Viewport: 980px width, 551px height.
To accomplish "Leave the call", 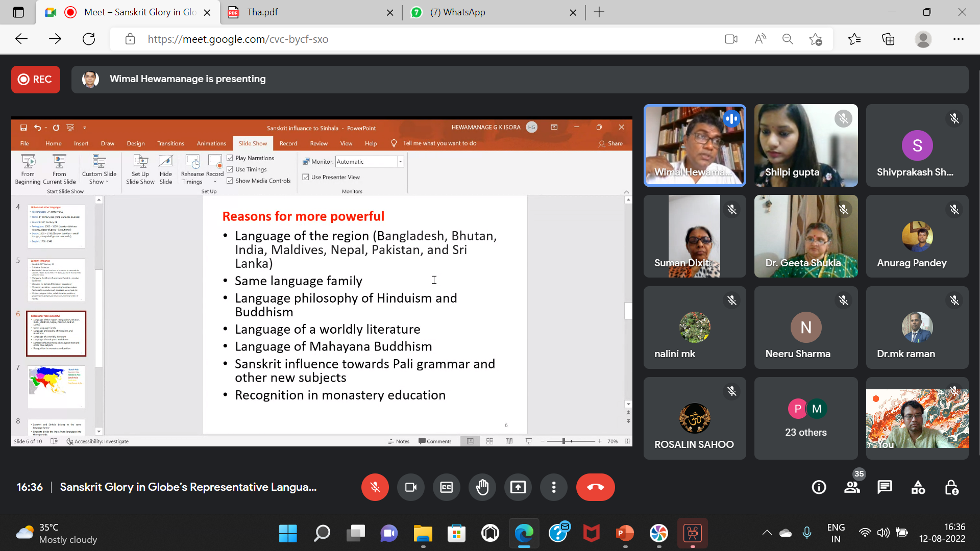I will (595, 487).
